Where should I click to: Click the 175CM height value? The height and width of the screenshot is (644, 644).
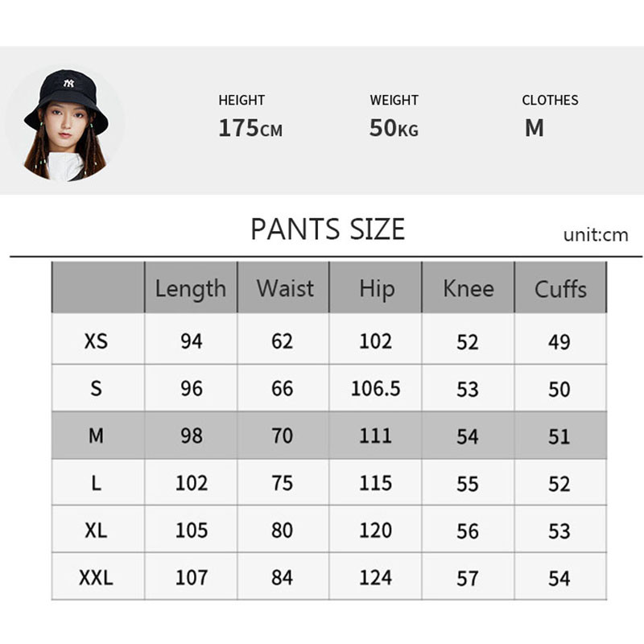(x=250, y=128)
